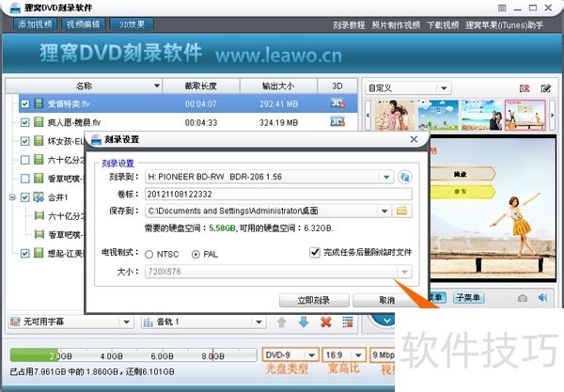Open the DVD-9 disc type dropdown
This screenshot has width=564, height=392.
311,355
